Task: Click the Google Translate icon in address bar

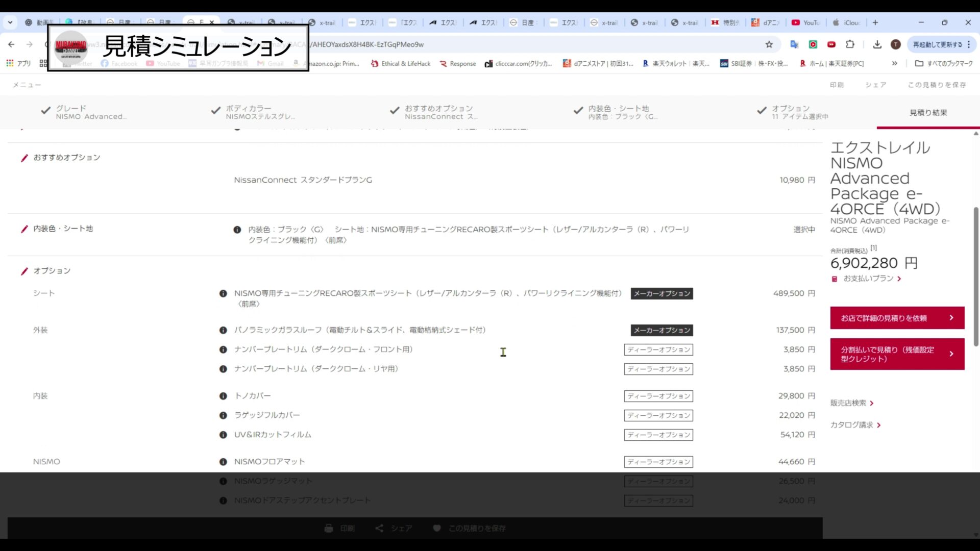Action: pos(794,44)
